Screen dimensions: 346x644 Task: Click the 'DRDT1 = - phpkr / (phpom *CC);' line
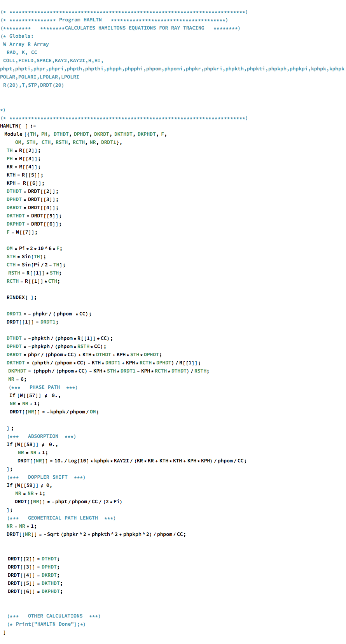(x=49, y=314)
